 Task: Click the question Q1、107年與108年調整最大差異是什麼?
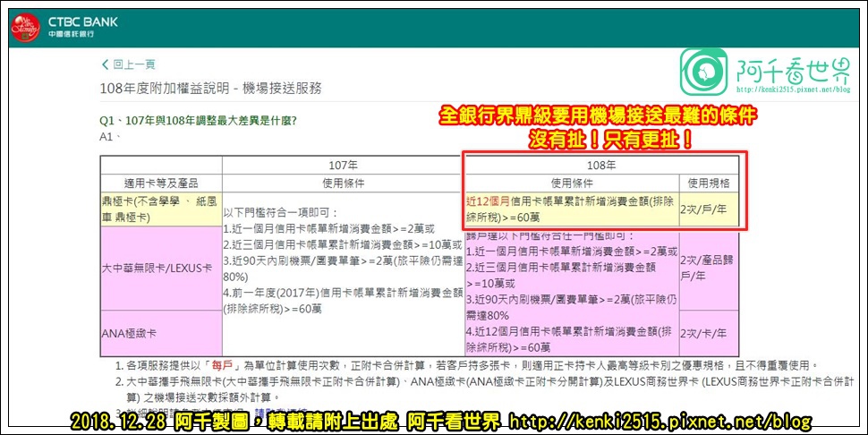point(198,120)
